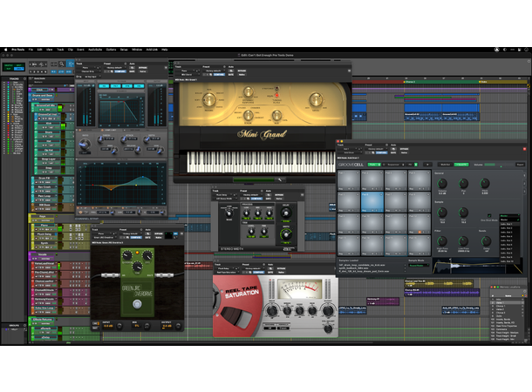Open the Window menu

[137, 50]
